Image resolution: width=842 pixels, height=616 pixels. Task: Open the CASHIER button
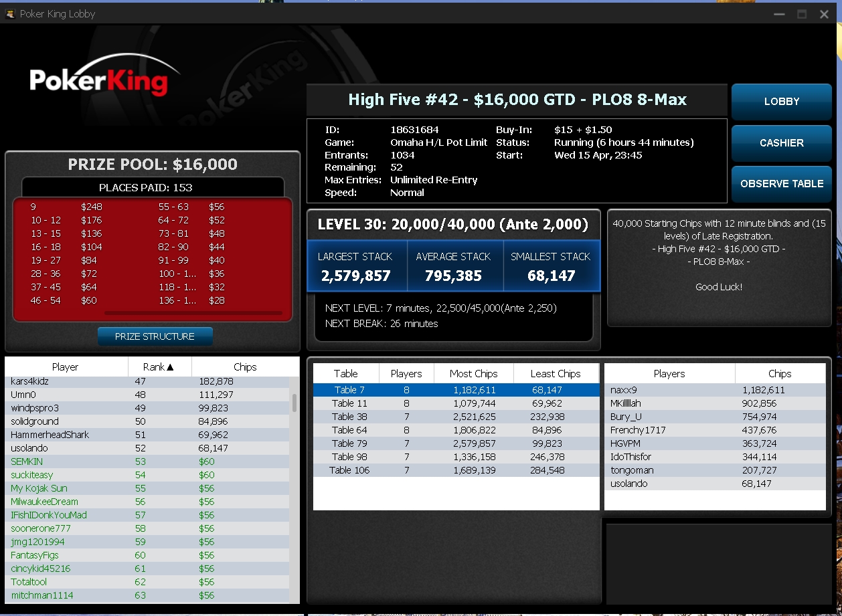(x=781, y=142)
